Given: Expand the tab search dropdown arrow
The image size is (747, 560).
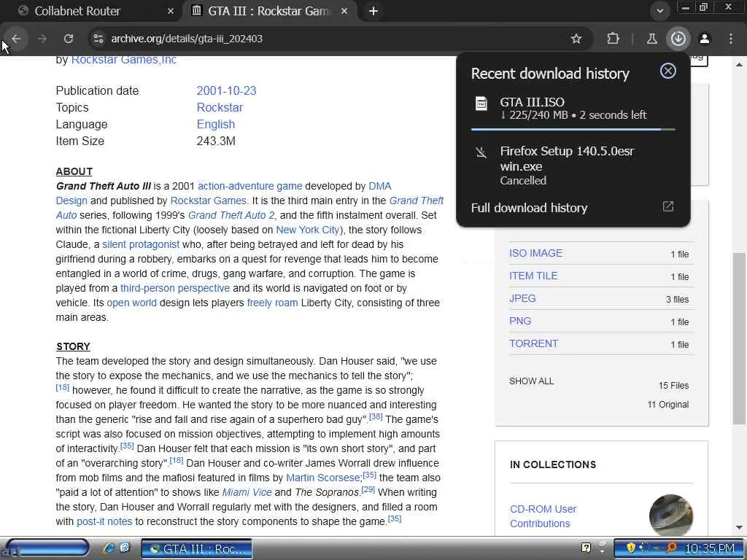Looking at the screenshot, I should tap(659, 11).
